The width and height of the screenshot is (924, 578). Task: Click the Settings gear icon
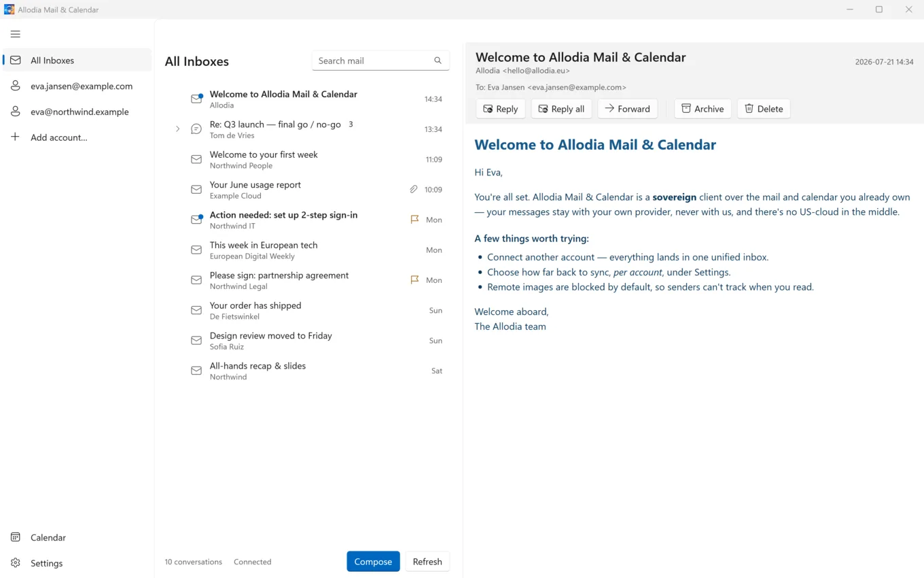coord(16,563)
